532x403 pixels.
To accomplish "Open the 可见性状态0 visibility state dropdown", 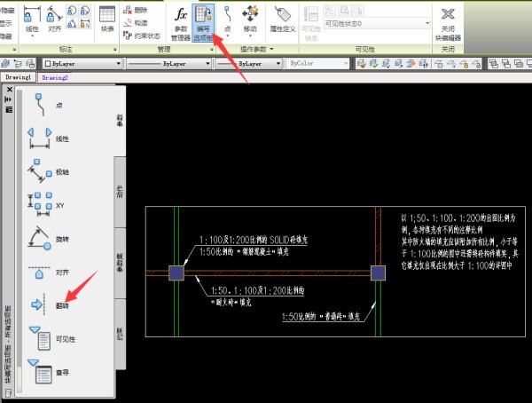I will [x=376, y=24].
